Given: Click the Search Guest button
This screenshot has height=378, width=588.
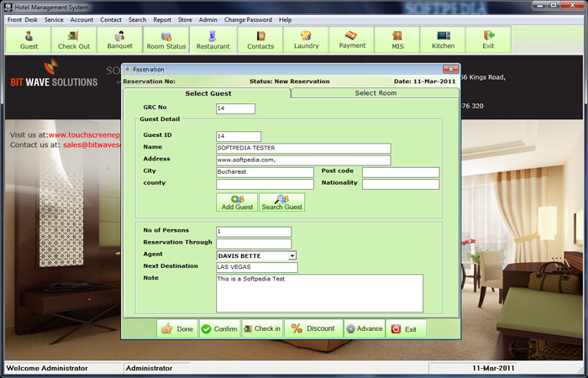Looking at the screenshot, I should pos(282,202).
